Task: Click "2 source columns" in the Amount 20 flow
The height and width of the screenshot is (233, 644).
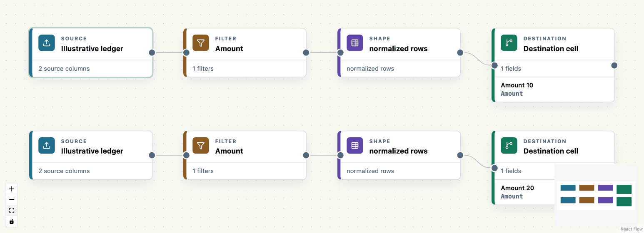Action: [64, 171]
